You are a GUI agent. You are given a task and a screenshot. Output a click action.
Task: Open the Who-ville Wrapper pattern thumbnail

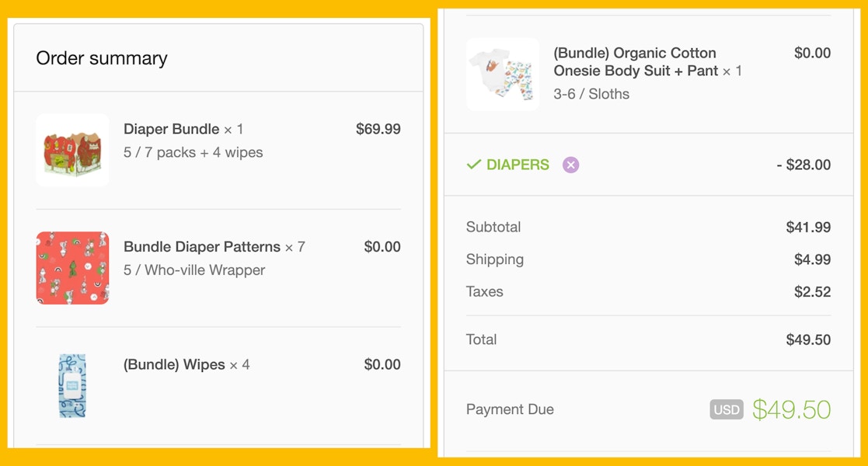[x=72, y=267]
